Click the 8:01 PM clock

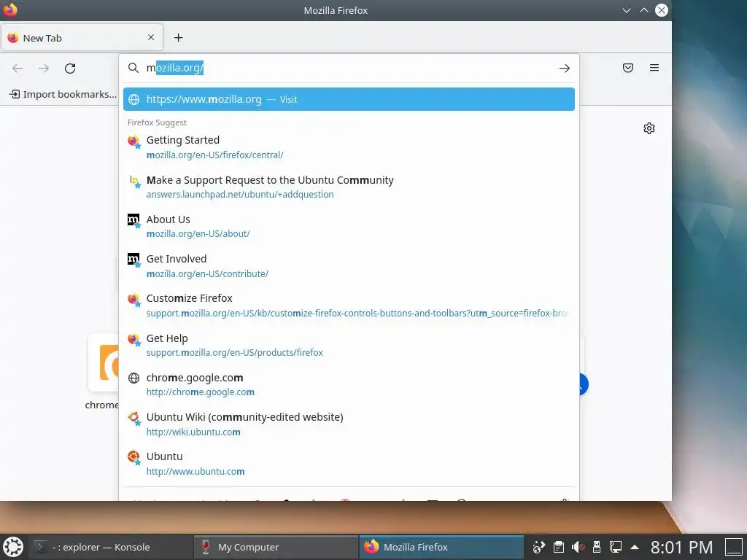682,547
